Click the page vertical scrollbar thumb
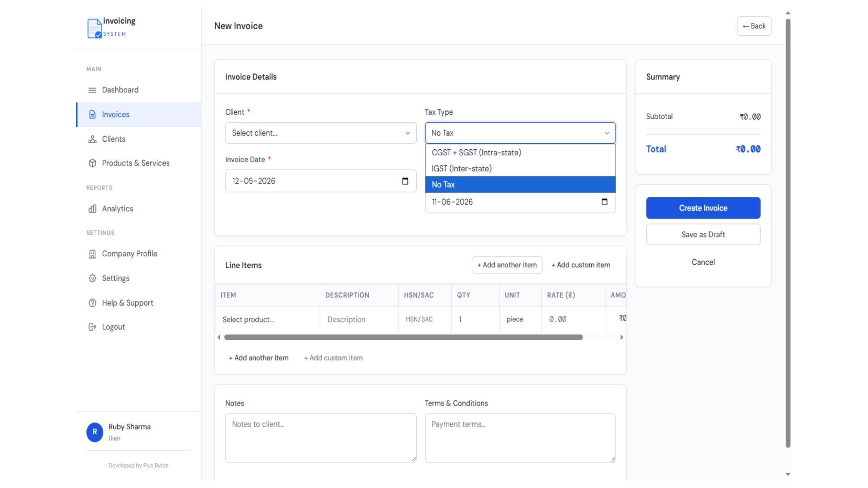The image size is (868, 488). point(788,233)
